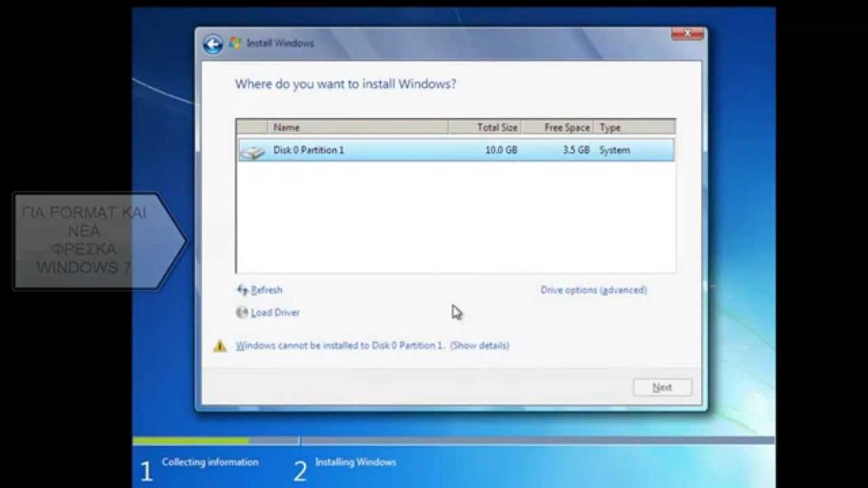Click the Refresh icon
The image size is (868, 488).
pyautogui.click(x=242, y=290)
